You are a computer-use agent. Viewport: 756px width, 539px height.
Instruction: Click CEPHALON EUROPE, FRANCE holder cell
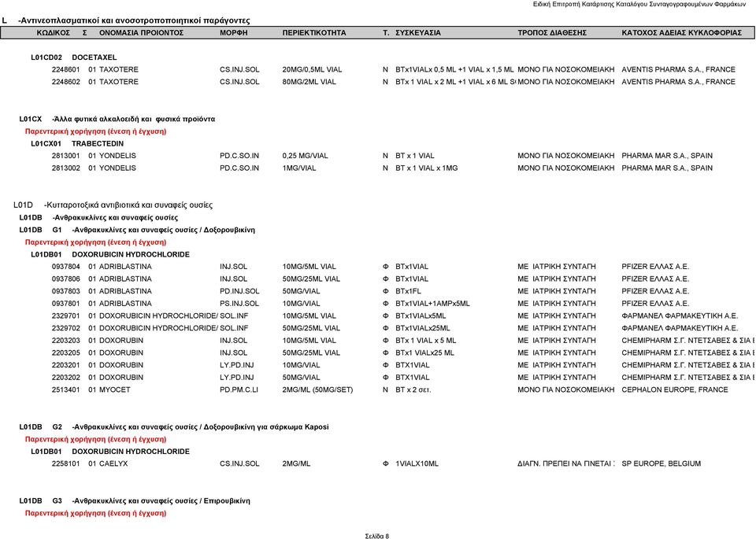click(x=675, y=389)
